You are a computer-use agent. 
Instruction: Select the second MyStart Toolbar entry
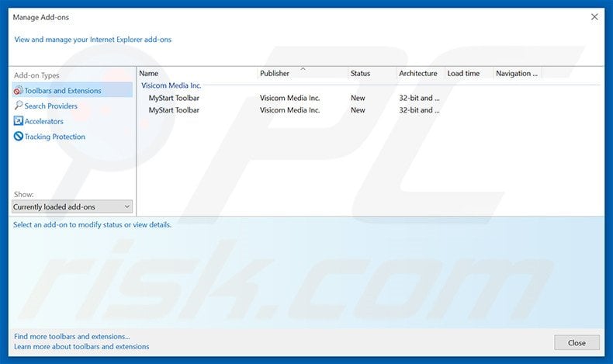tap(174, 110)
